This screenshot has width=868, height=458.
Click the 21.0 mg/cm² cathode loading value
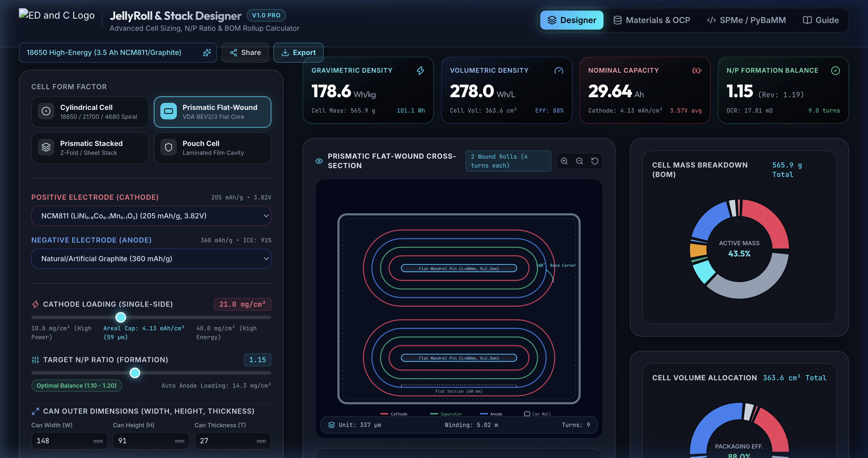242,304
